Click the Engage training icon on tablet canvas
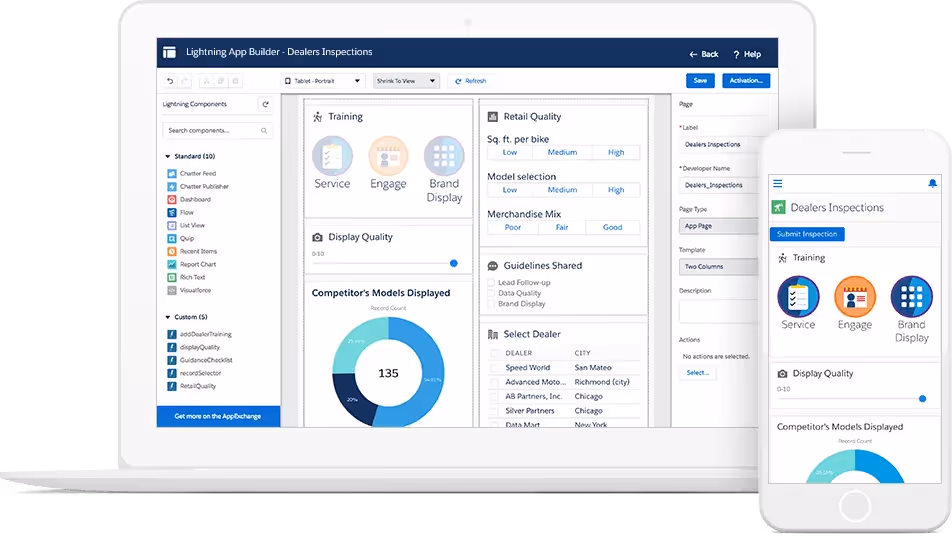This screenshot has height=537, width=952. click(388, 156)
